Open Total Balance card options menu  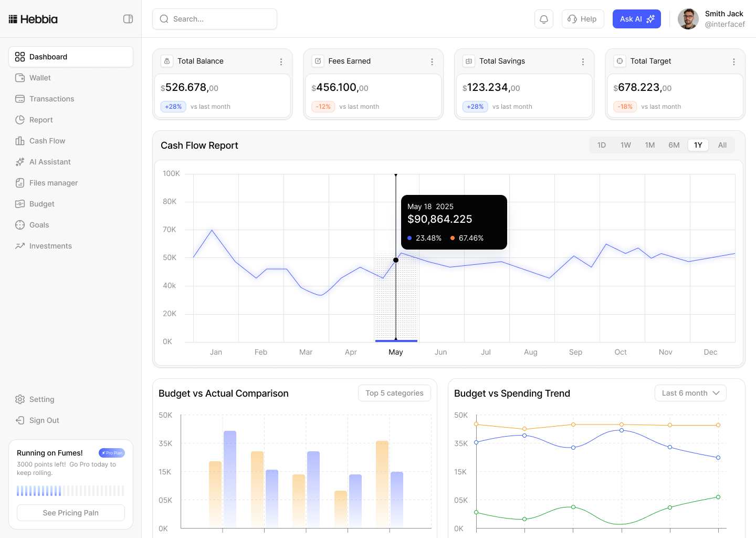tap(281, 61)
